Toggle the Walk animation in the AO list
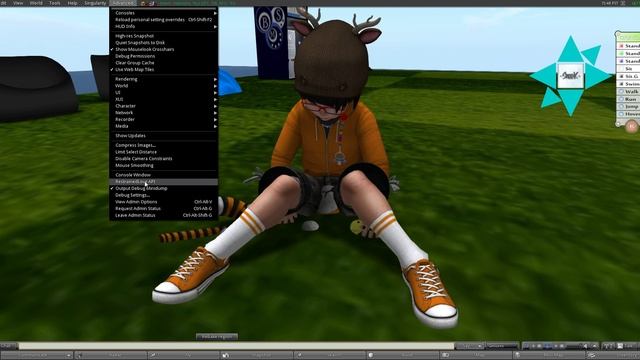Viewport: 640px width, 360px height. [x=629, y=91]
